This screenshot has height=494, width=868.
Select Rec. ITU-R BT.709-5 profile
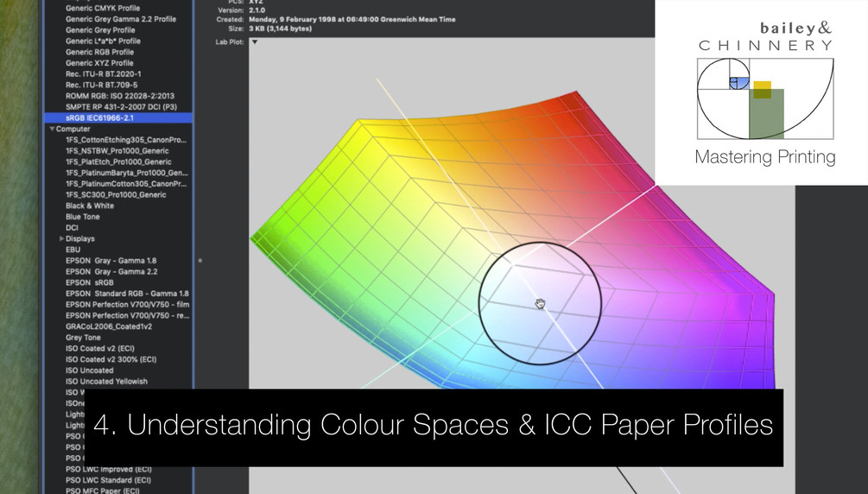[101, 85]
